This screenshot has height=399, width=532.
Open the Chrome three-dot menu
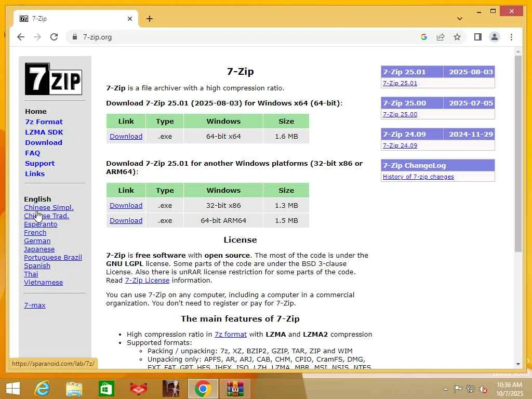tap(511, 37)
